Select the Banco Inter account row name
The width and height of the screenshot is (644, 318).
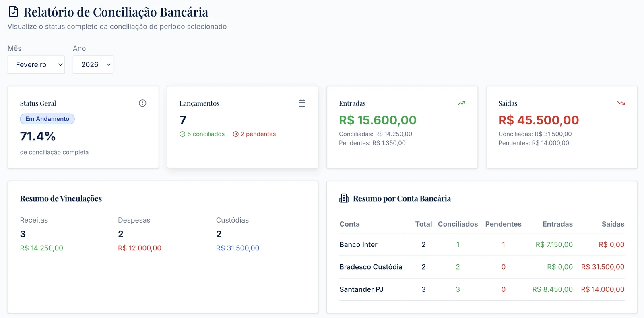358,245
